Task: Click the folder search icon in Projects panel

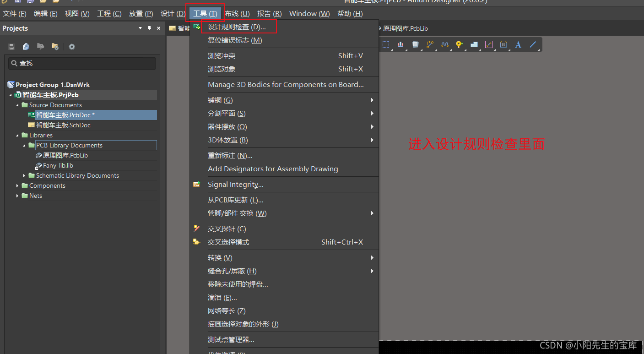Action: pos(41,46)
